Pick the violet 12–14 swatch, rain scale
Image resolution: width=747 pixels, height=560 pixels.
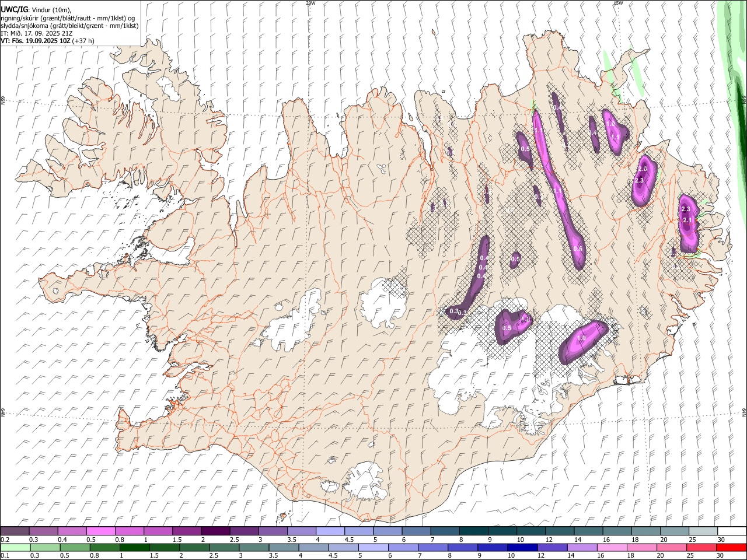click(551, 547)
